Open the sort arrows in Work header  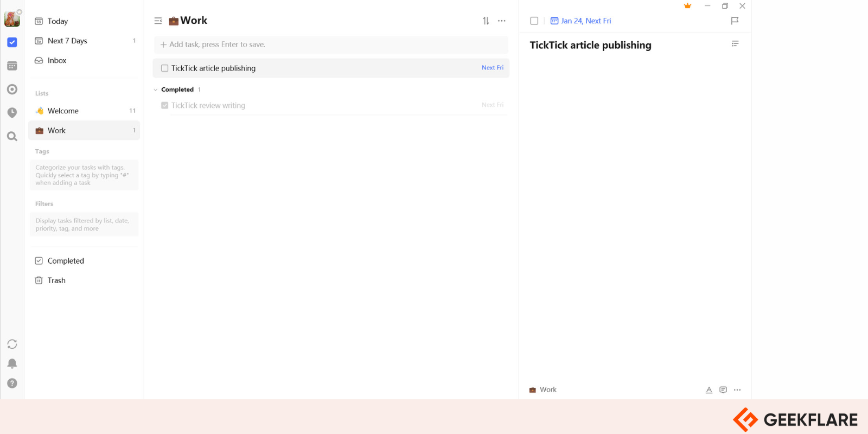click(486, 21)
